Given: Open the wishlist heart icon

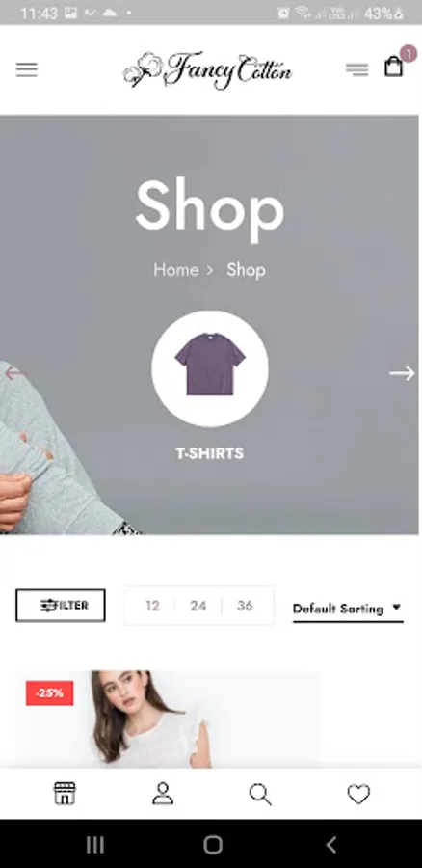Looking at the screenshot, I should click(x=358, y=795).
